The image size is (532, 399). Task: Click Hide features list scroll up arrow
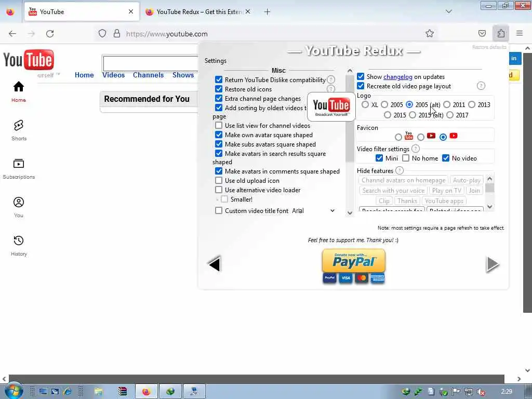489,179
